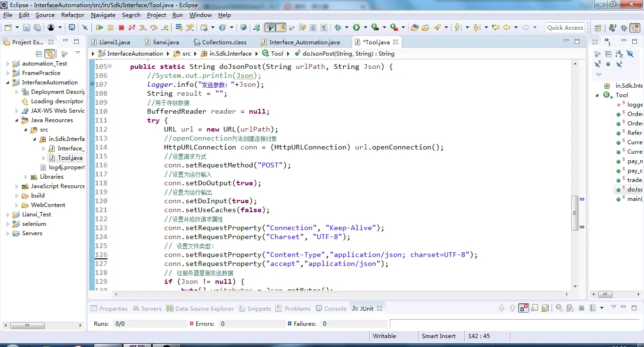Image resolution: width=644 pixels, height=347 pixels.
Task: Open the New file dropdown arrow
Action: click(17, 28)
